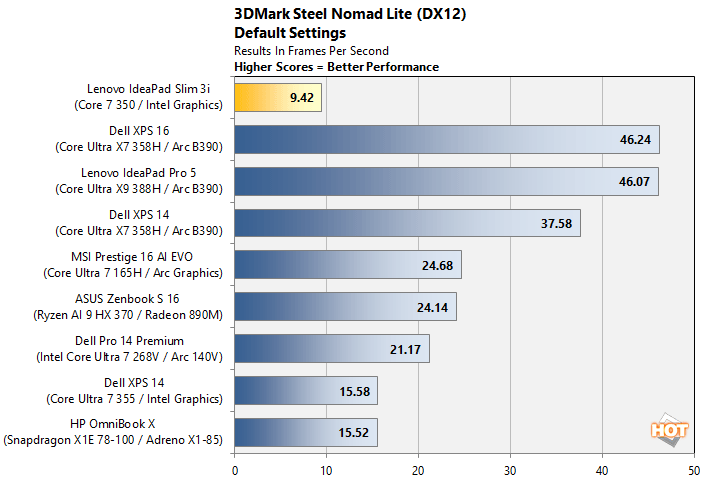Image resolution: width=708 pixels, height=481 pixels.
Task: Click the Dell XPS 16 bar
Action: click(447, 140)
